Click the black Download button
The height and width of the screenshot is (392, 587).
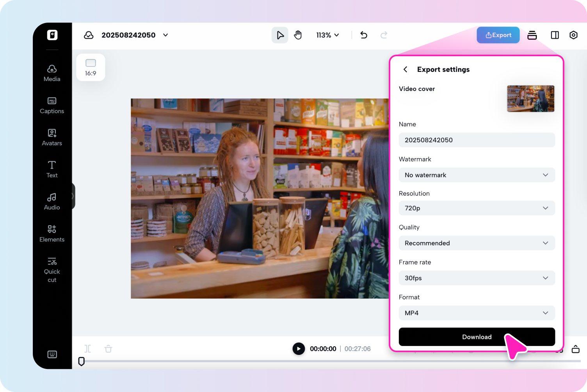pyautogui.click(x=477, y=337)
